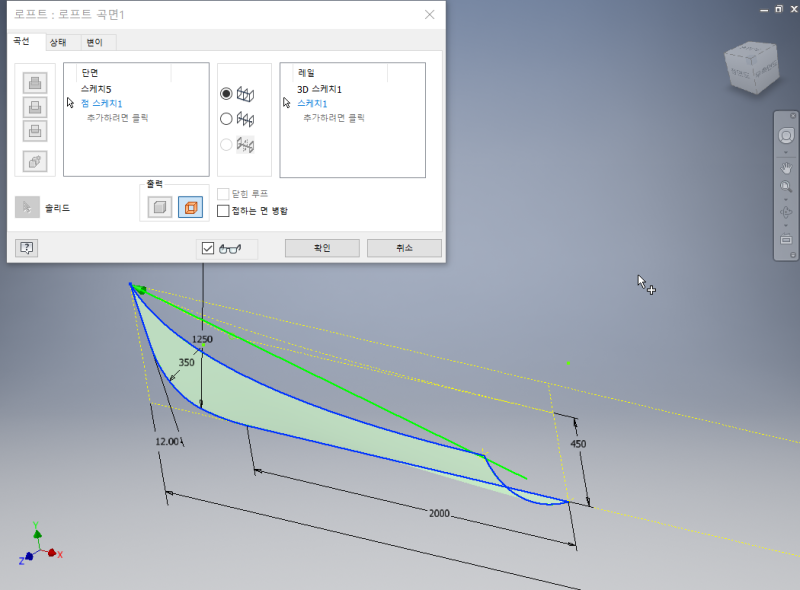This screenshot has width=800, height=590.
Task: Select the Intersect (third) operation icon
Action: 35,131
